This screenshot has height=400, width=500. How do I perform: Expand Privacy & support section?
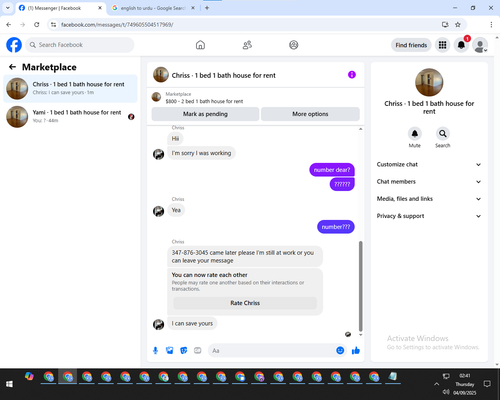click(x=429, y=216)
